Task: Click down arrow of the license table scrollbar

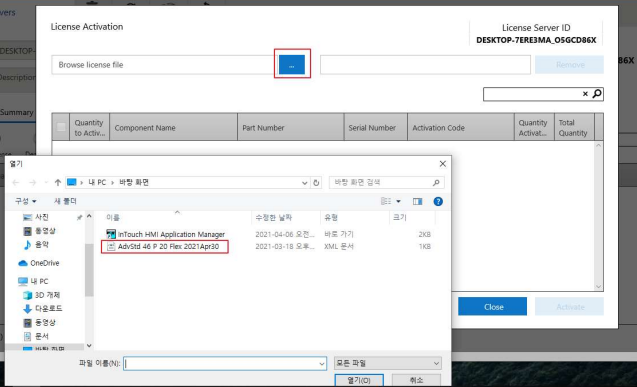Action: (598, 286)
